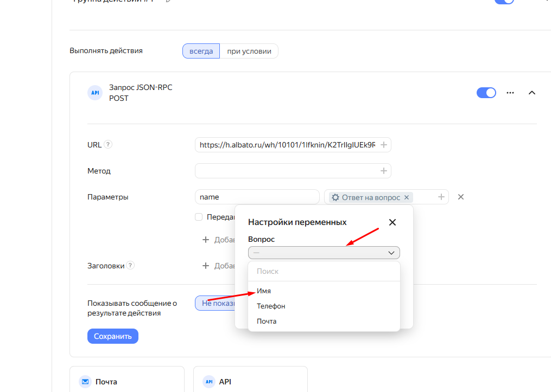Select 'Имя' from the question list
The width and height of the screenshot is (551, 392).
[264, 291]
